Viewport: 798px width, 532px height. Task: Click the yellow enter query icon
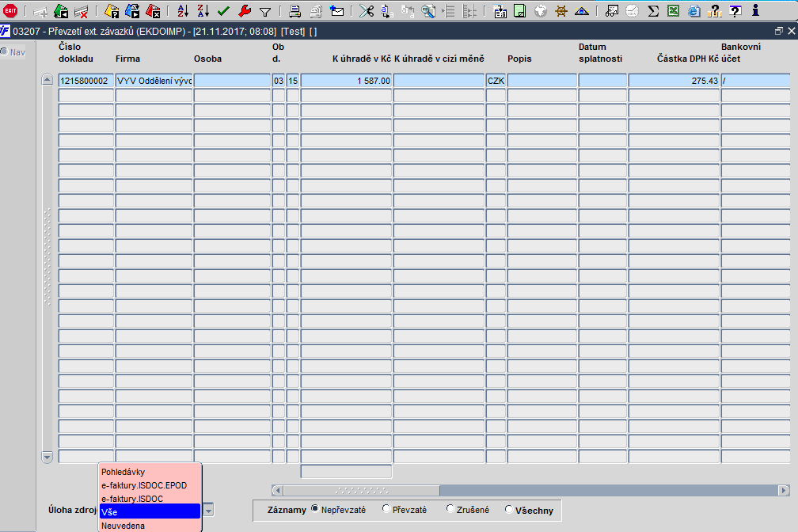point(112,11)
